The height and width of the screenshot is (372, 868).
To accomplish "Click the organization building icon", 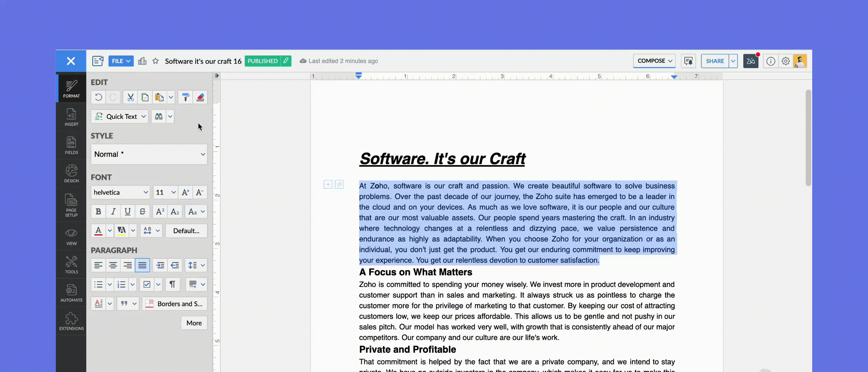I will pyautogui.click(x=142, y=61).
